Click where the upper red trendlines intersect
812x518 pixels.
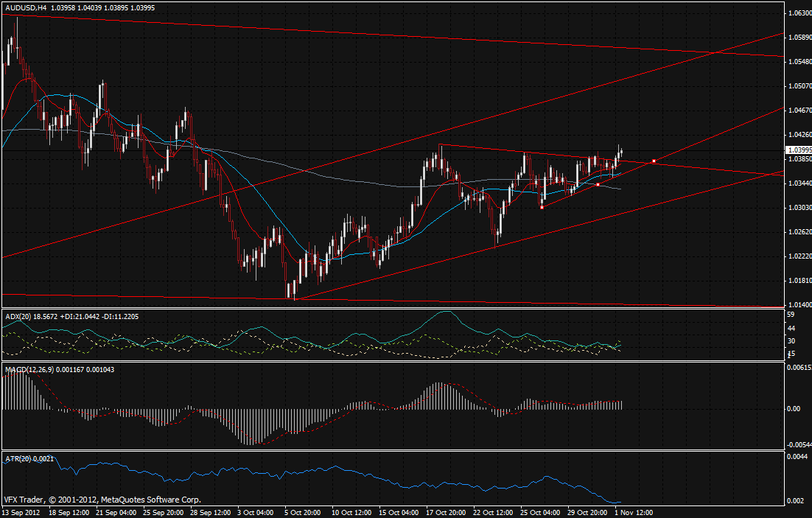(x=713, y=53)
